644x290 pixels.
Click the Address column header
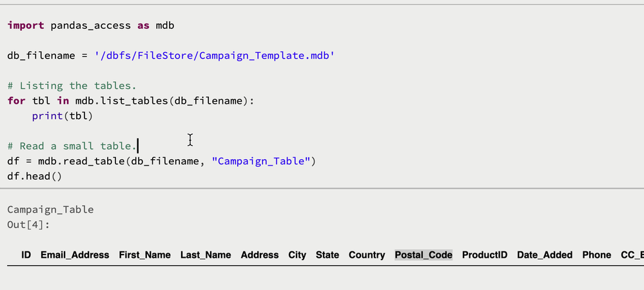(x=260, y=255)
